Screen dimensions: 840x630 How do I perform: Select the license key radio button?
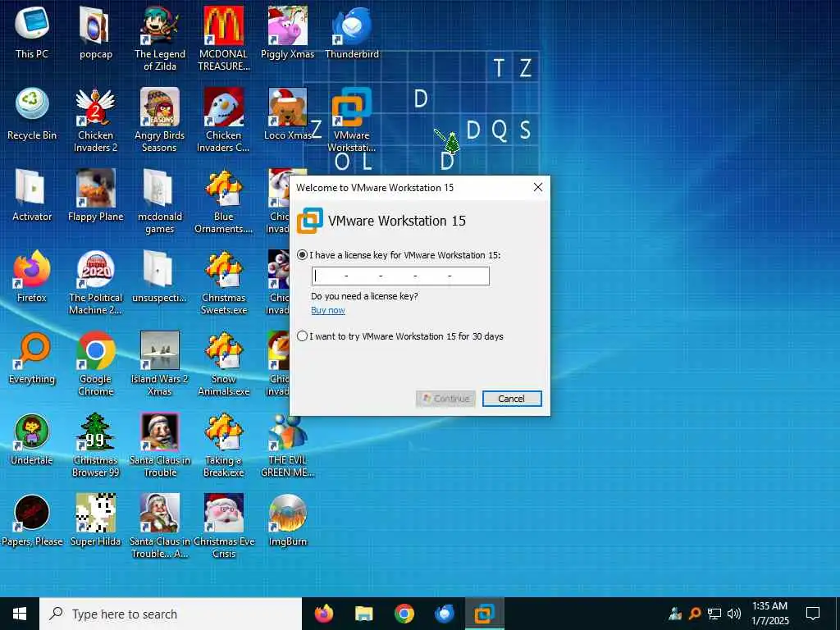[302, 255]
